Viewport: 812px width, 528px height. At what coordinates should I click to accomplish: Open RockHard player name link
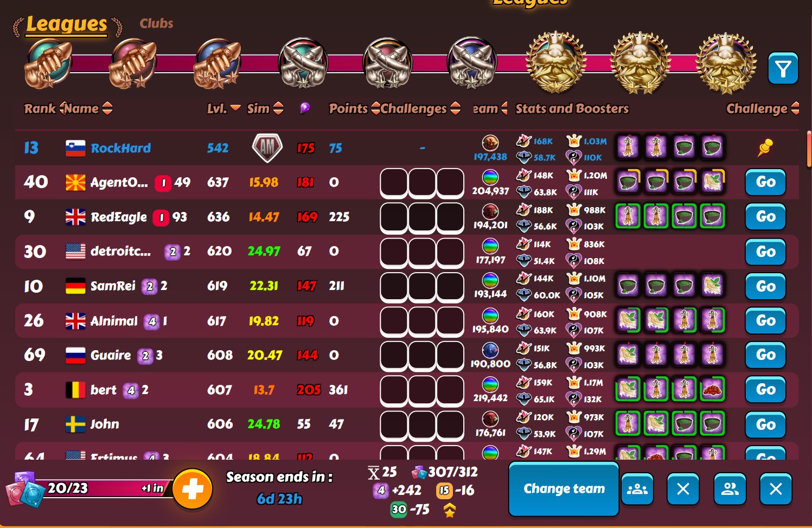[120, 148]
